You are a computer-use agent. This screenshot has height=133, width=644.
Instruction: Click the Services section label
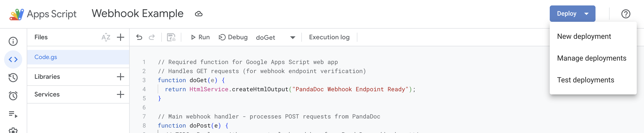47,94
